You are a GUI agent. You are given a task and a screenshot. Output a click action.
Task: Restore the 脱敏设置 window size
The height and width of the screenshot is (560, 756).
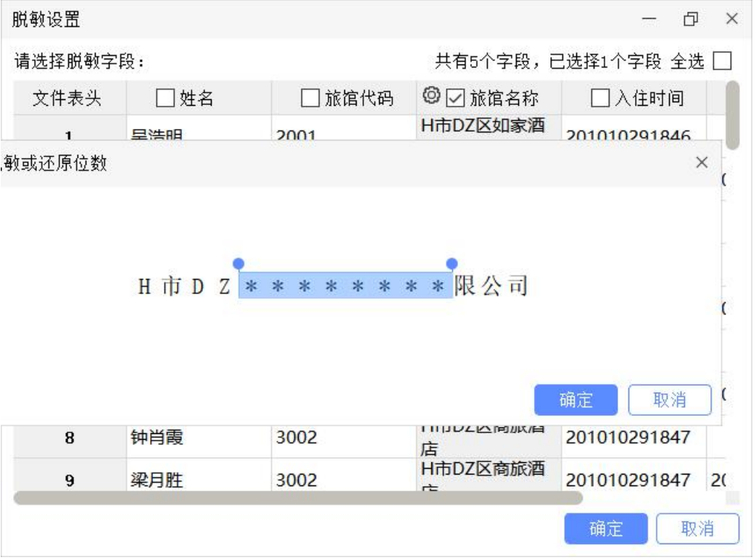tap(691, 19)
